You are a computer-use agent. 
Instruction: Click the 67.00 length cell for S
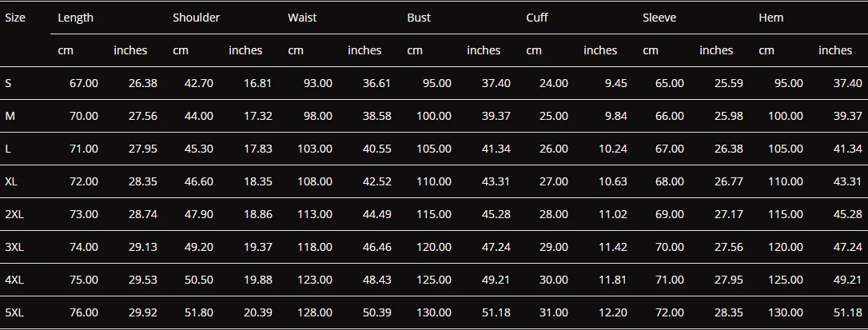pos(84,84)
